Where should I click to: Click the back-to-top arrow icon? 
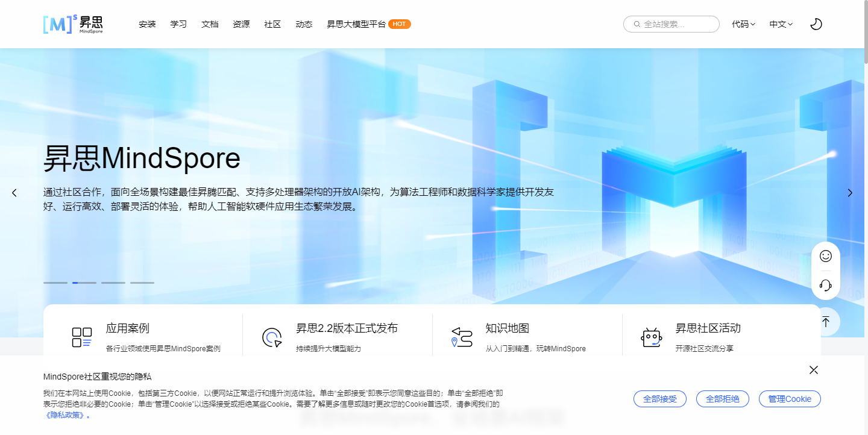(826, 322)
